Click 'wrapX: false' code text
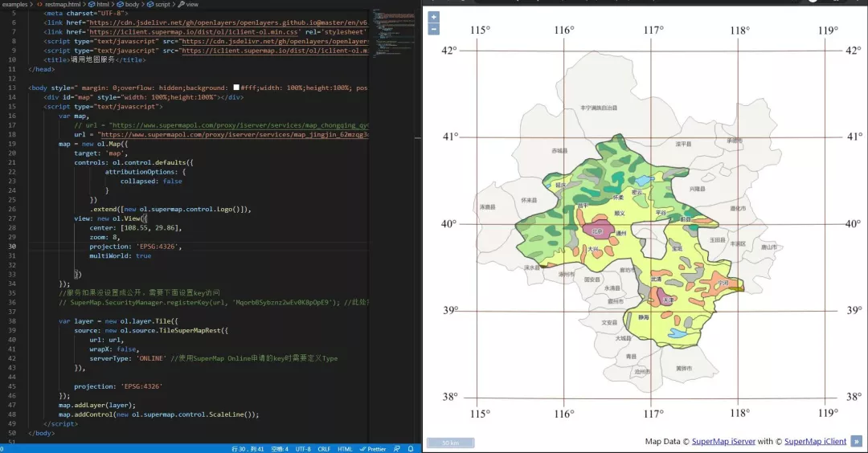Image resolution: width=868 pixels, height=453 pixels. (x=114, y=349)
